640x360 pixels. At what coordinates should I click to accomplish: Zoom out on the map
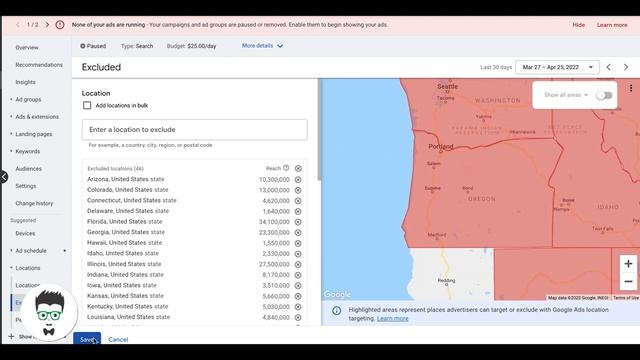[x=628, y=282]
